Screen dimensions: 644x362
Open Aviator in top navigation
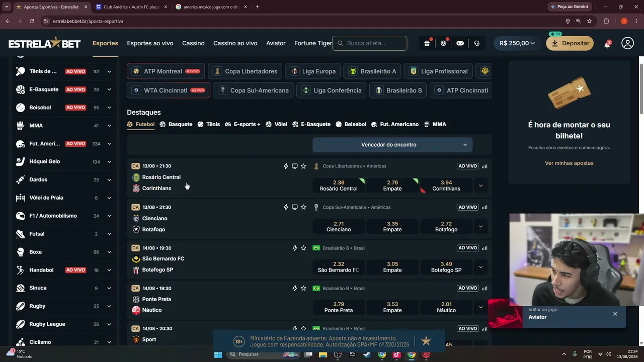click(276, 43)
